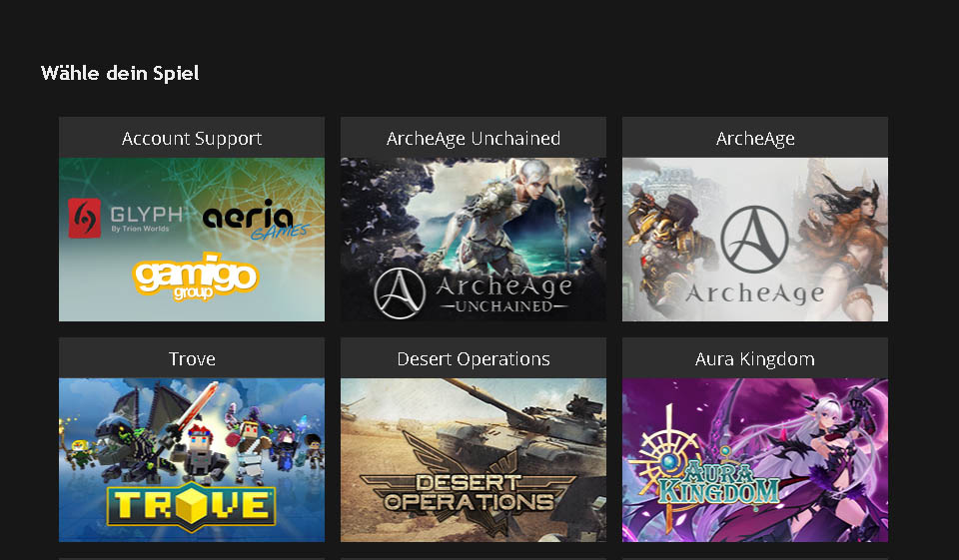Open the Aura Kingdom heading link
The image size is (959, 560).
click(755, 359)
